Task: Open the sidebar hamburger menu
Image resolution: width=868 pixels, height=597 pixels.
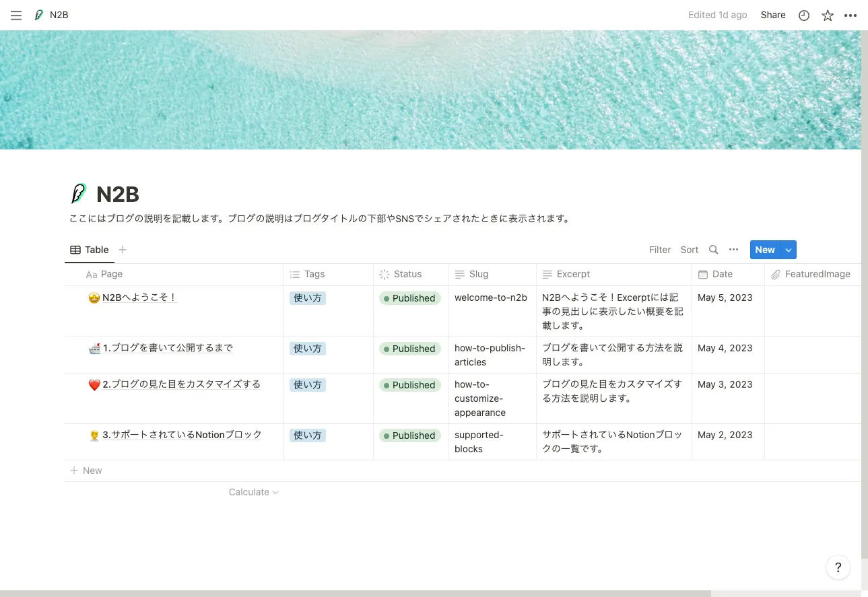Action: click(16, 15)
